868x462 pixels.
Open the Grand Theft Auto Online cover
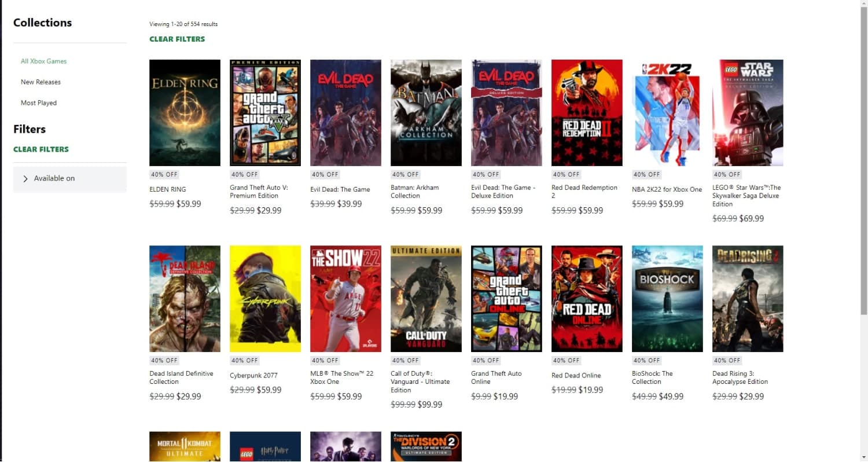506,299
